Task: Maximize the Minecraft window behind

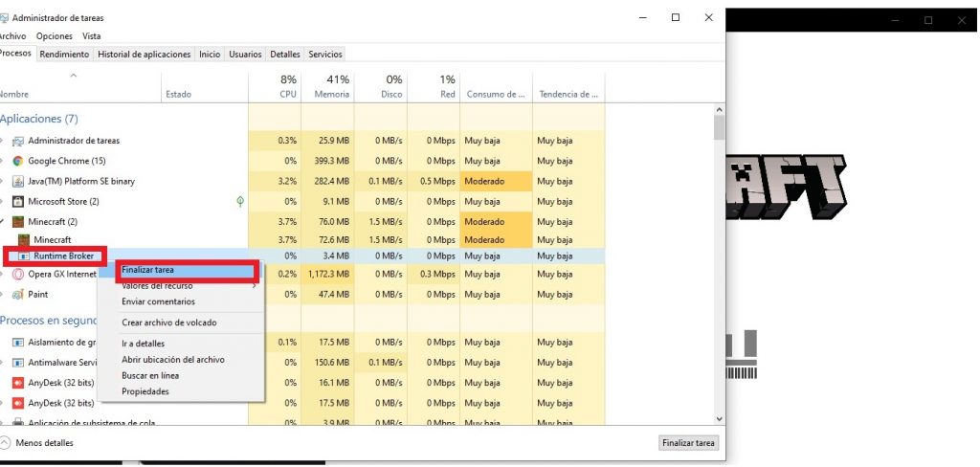Action: point(928,20)
